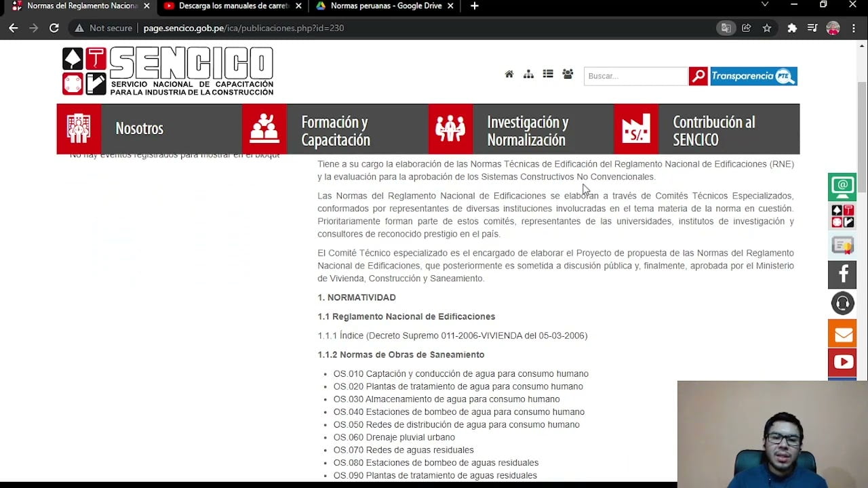Click OS.020 Plantas de tratamiento de agua

[458, 386]
